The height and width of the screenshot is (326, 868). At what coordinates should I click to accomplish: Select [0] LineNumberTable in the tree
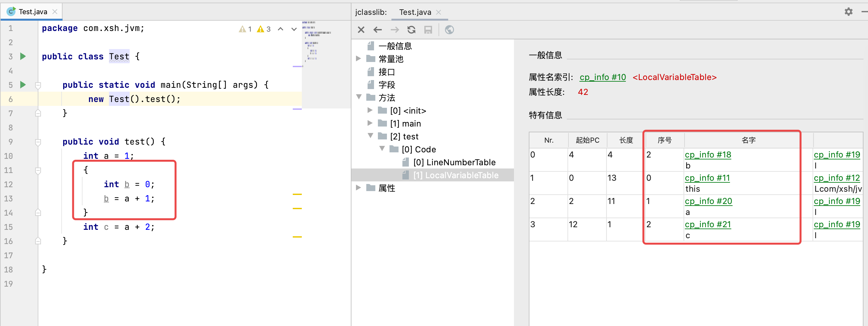(x=454, y=162)
